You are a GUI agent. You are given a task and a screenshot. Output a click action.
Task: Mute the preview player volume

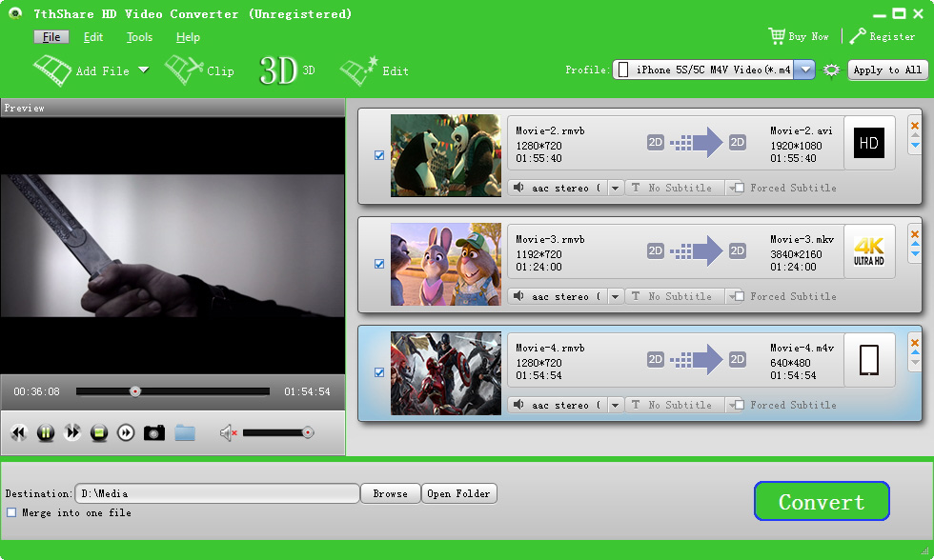click(x=229, y=433)
